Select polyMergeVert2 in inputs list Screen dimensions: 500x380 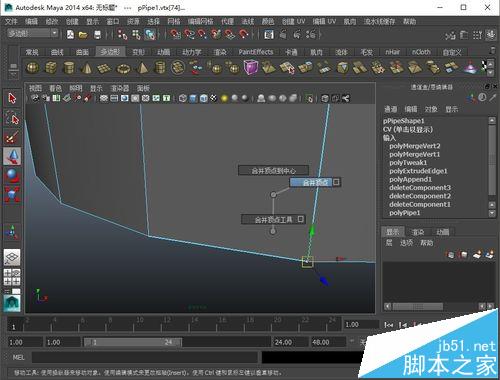point(415,146)
